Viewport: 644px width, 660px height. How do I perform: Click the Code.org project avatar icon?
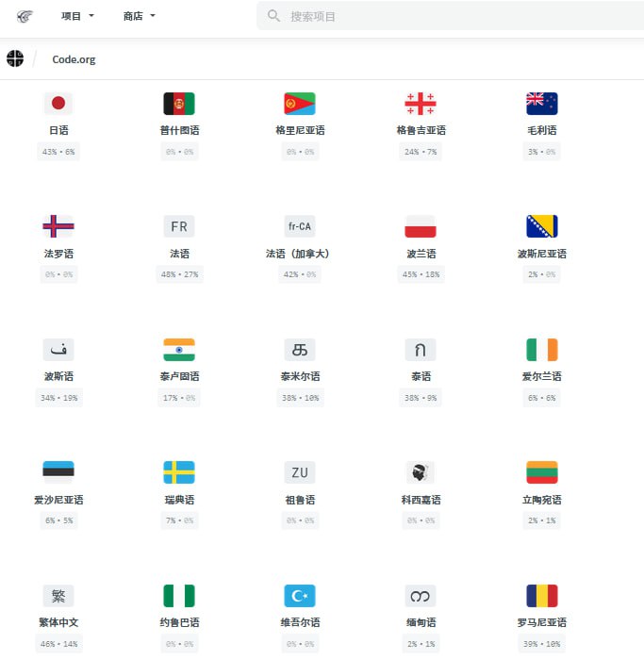pos(15,58)
